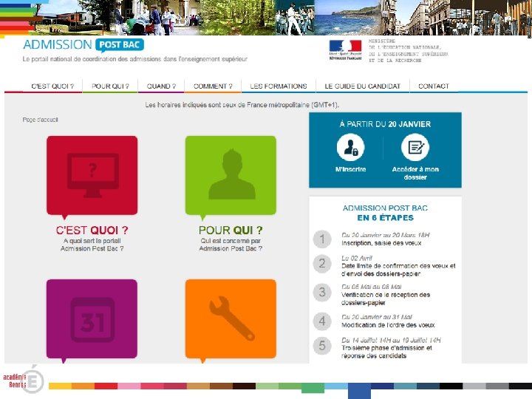Open the purple calendar 31 tile
532x399 pixels.
click(92, 319)
